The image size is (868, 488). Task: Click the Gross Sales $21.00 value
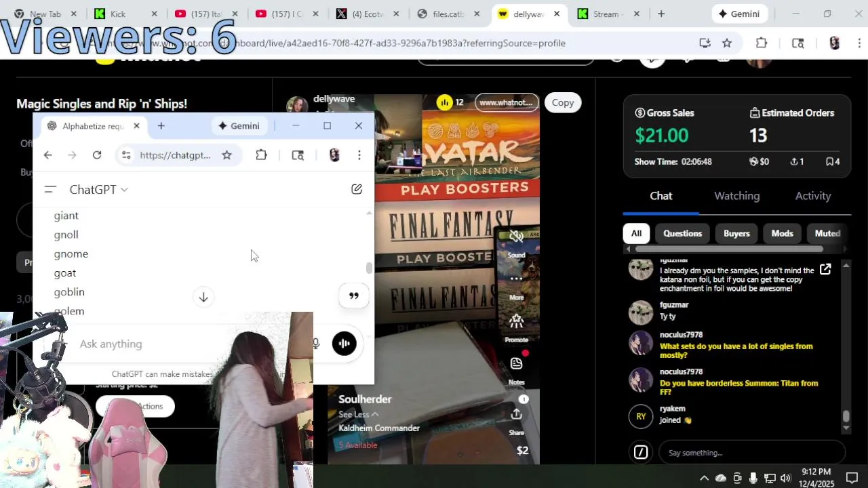point(661,136)
